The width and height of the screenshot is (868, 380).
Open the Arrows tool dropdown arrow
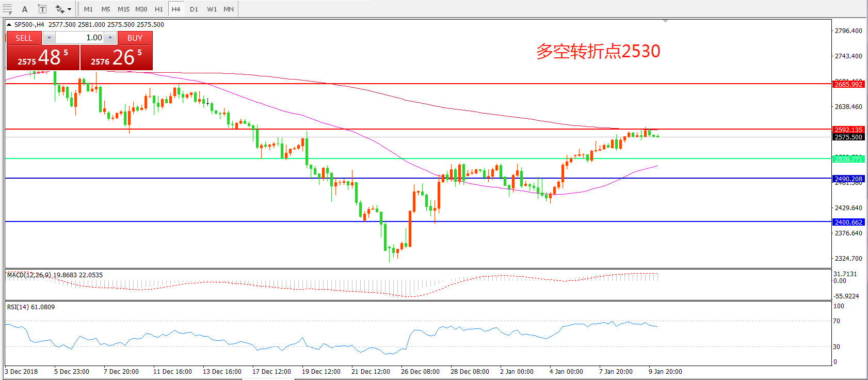[x=69, y=9]
